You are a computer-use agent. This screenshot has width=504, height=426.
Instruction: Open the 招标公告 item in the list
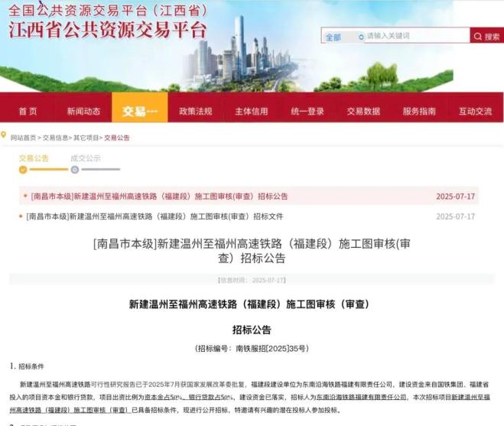click(159, 196)
